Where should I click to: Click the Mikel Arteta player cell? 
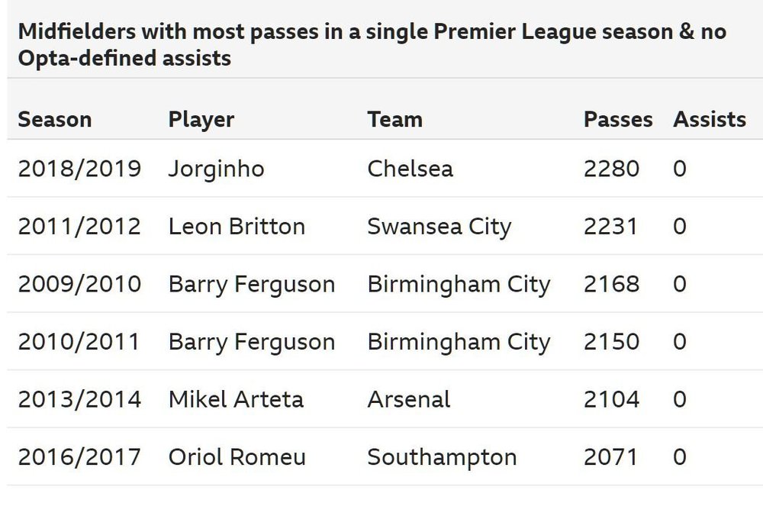(236, 399)
